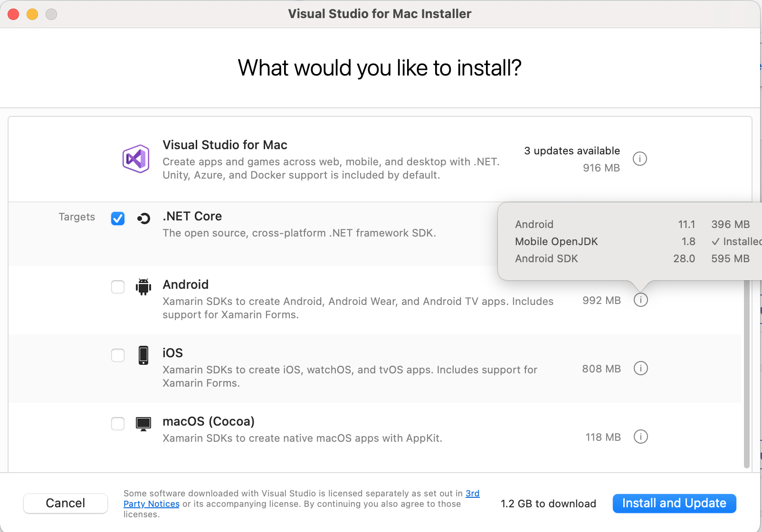Open info popup for Android component
The height and width of the screenshot is (532, 762).
coord(641,300)
